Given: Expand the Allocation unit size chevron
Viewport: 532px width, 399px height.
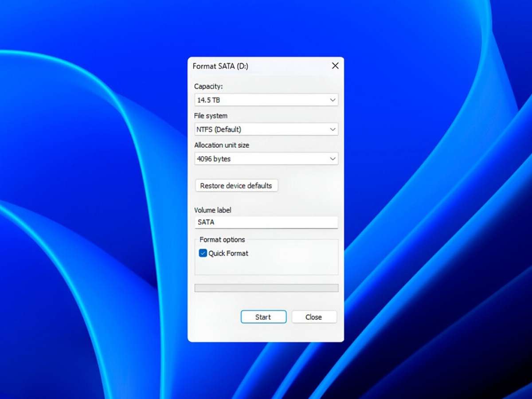Looking at the screenshot, I should pyautogui.click(x=332, y=159).
